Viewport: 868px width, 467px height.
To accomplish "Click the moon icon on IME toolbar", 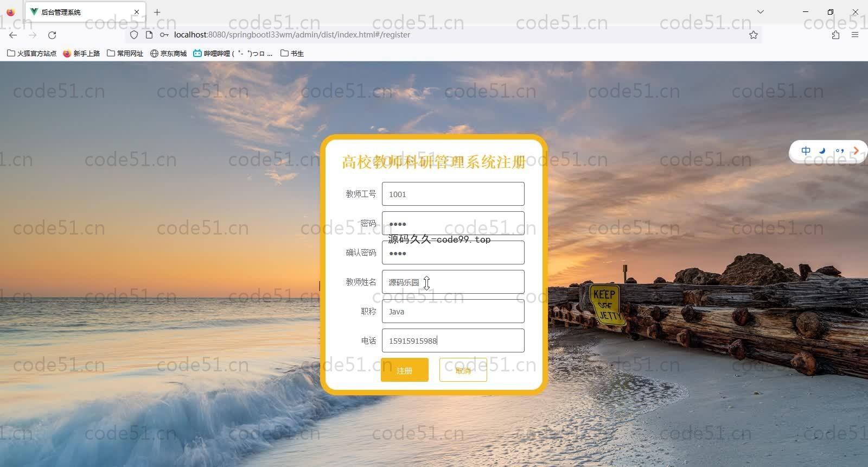I will coord(822,151).
